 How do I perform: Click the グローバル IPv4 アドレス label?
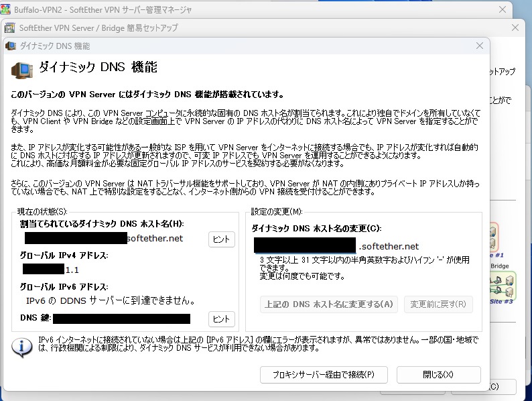64,255
